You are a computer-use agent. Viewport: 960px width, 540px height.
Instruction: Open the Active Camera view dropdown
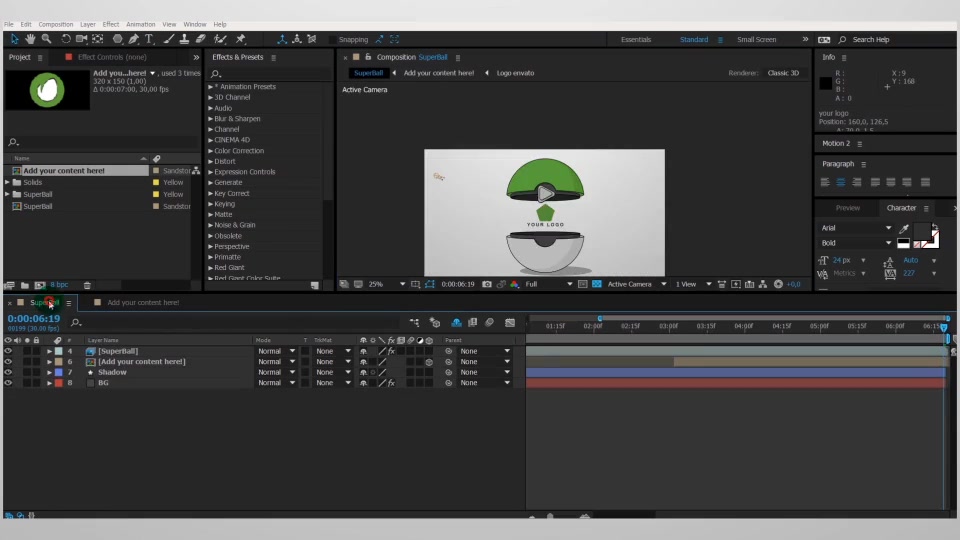[636, 284]
